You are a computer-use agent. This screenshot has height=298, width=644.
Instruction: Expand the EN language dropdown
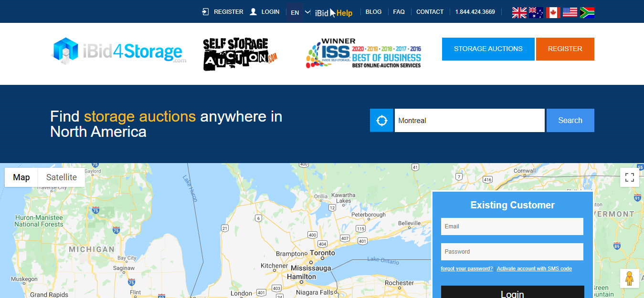coord(300,12)
